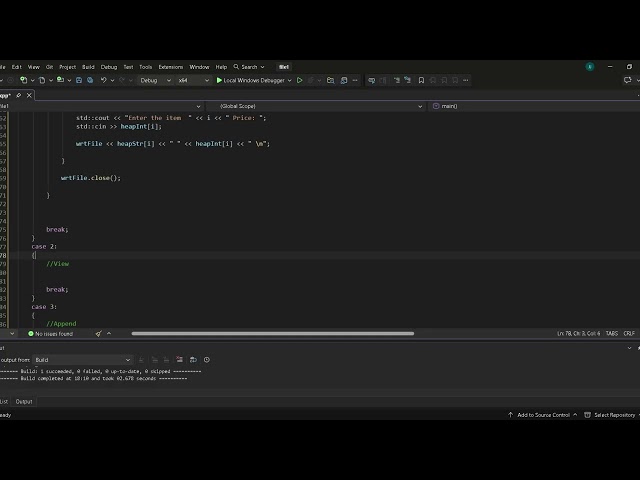Toggle the pin on the cpp editor tab
The image size is (640, 480).
pos(18,96)
